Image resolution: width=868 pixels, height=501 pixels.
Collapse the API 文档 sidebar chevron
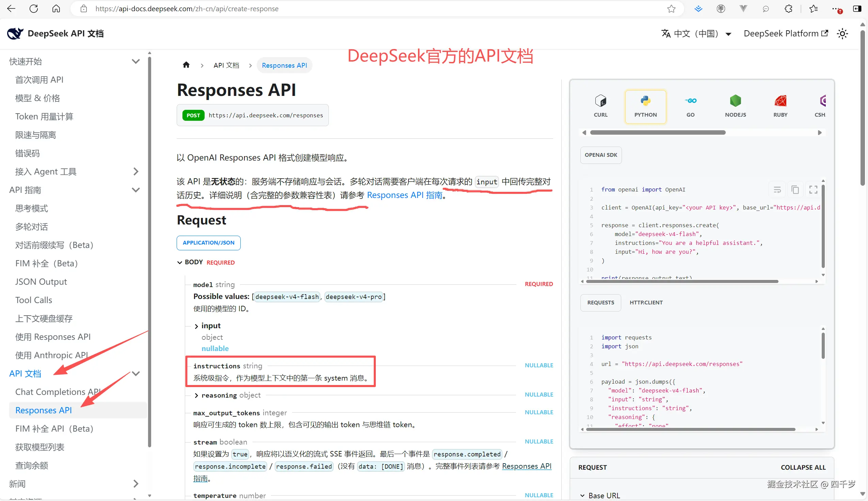[x=136, y=373]
